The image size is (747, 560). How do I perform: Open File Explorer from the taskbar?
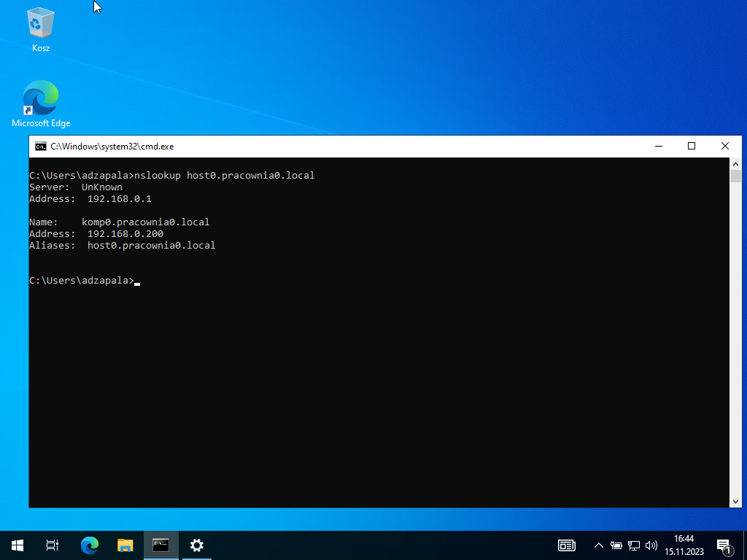(125, 545)
